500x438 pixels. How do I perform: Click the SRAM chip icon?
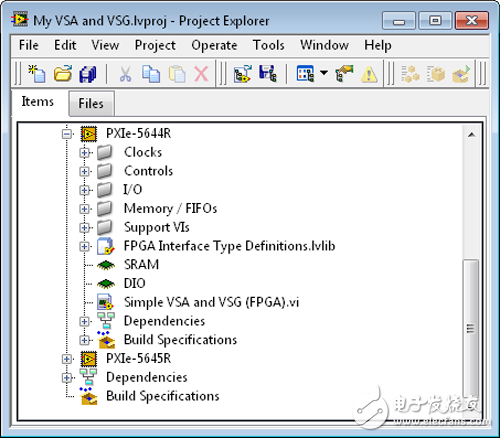click(x=106, y=265)
